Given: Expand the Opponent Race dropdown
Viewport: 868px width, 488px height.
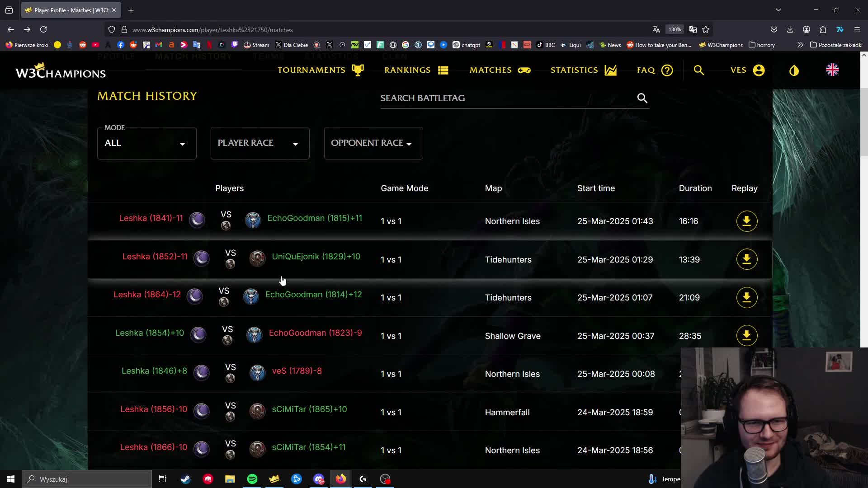Looking at the screenshot, I should 373,143.
